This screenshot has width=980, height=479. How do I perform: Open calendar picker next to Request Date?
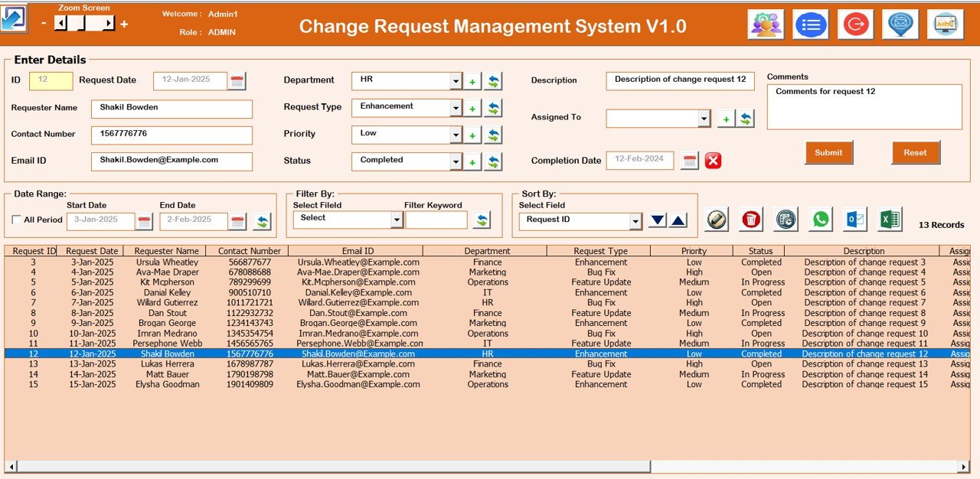(x=237, y=81)
